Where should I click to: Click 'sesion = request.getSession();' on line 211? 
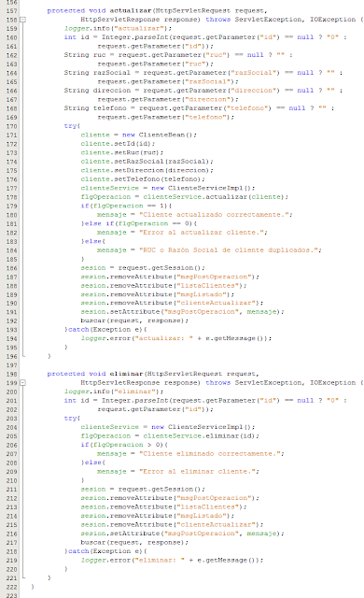click(143, 490)
